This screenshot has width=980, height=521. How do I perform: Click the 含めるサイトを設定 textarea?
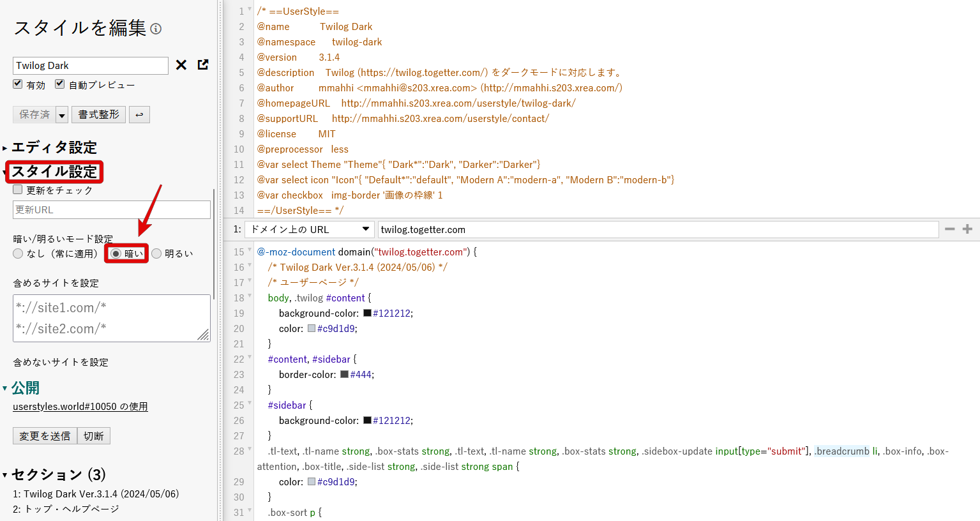(112, 318)
